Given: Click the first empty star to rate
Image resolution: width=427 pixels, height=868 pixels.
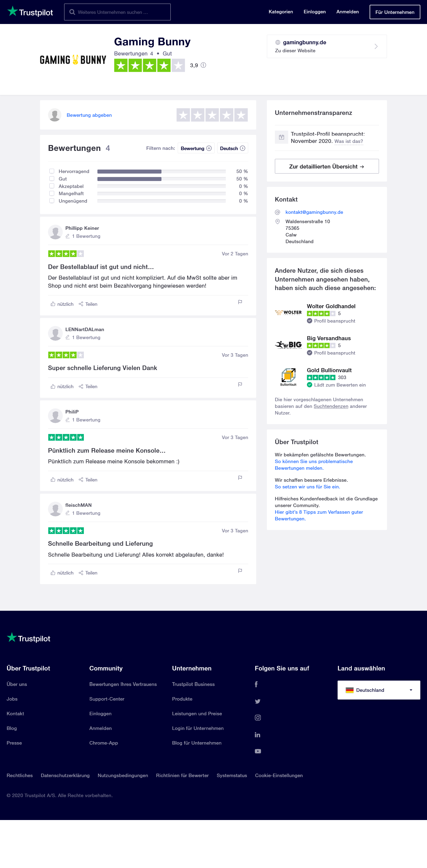Looking at the screenshot, I should [x=183, y=115].
